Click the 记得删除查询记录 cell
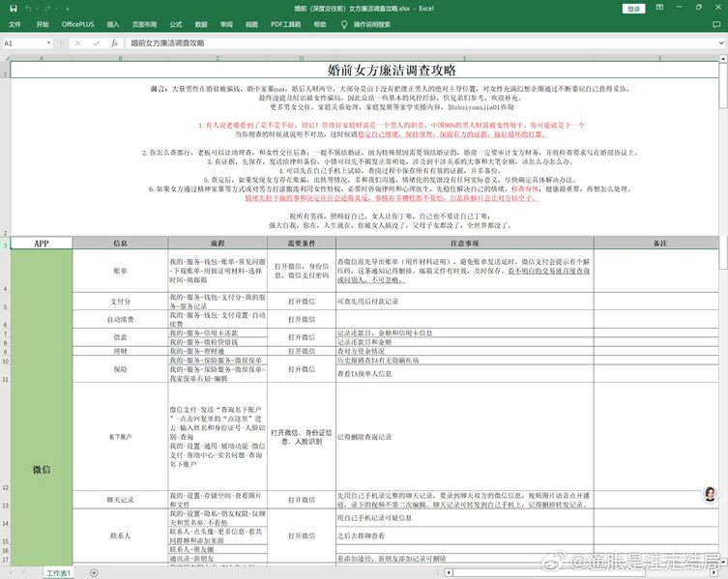 coord(465,437)
